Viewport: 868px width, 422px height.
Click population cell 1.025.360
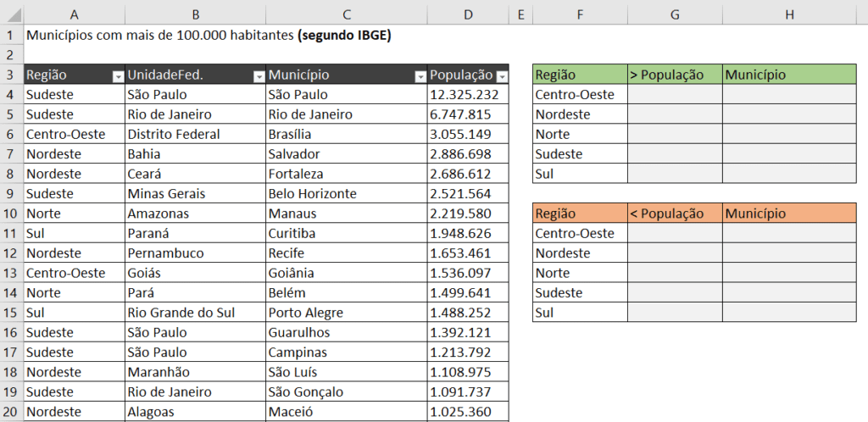click(x=468, y=412)
